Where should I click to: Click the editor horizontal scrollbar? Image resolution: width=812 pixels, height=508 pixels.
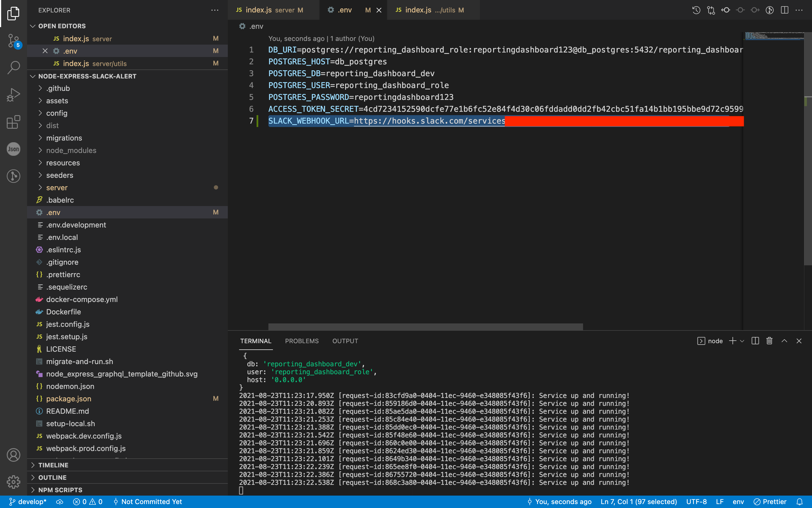[425, 327]
